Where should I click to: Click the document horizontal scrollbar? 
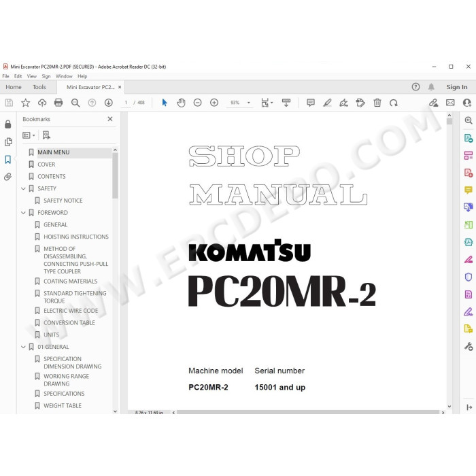tap(308, 412)
